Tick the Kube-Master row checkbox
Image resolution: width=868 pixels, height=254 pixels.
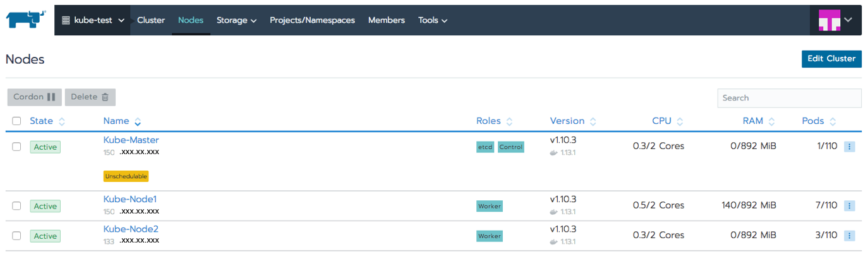(x=17, y=147)
